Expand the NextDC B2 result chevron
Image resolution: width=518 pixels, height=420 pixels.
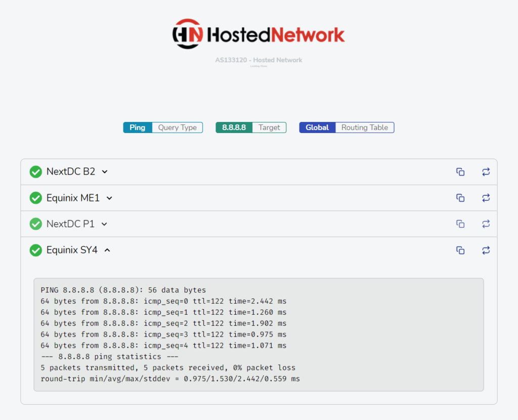pyautogui.click(x=105, y=172)
